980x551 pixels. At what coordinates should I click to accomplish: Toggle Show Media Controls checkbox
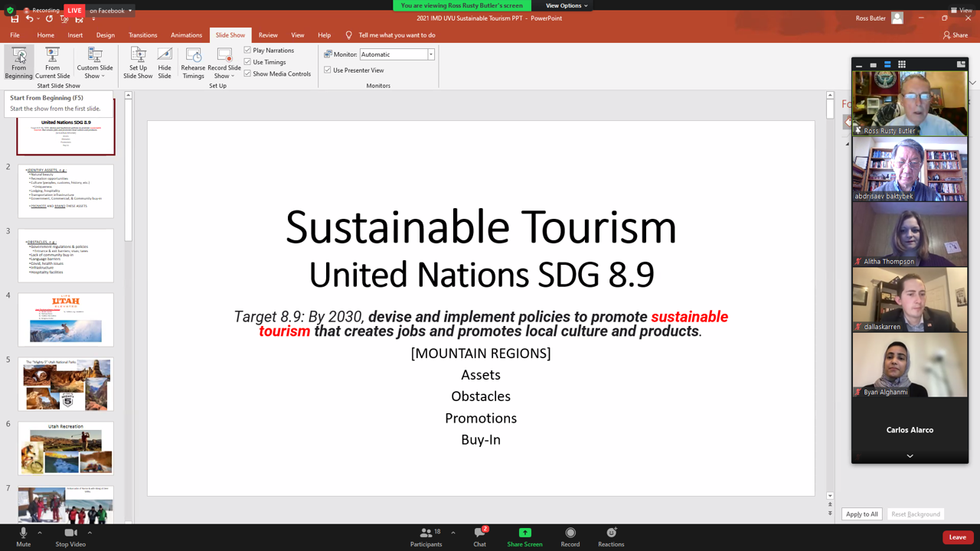pos(247,73)
